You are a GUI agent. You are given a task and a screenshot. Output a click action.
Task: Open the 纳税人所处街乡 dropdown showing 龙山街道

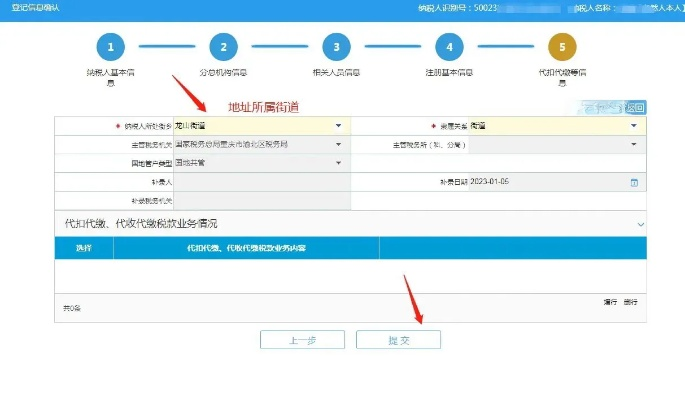pos(262,126)
